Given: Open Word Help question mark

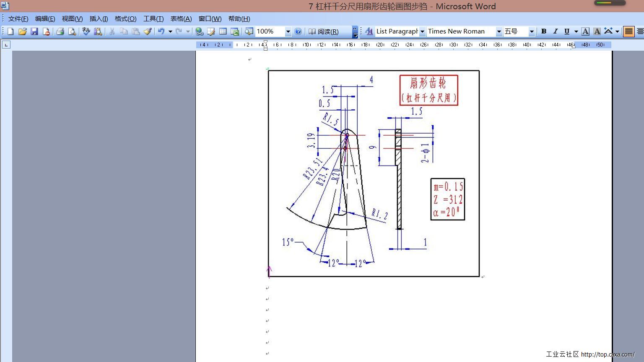Looking at the screenshot, I should click(298, 31).
